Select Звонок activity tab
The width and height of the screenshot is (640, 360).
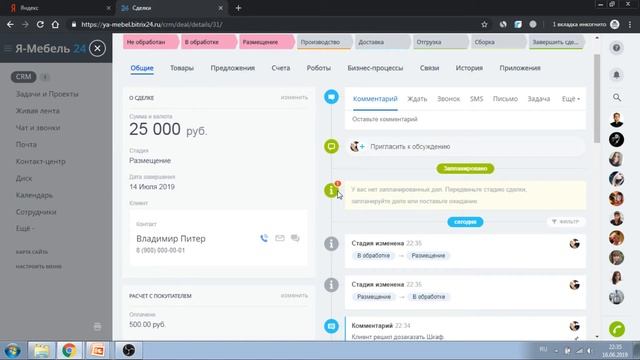(448, 99)
